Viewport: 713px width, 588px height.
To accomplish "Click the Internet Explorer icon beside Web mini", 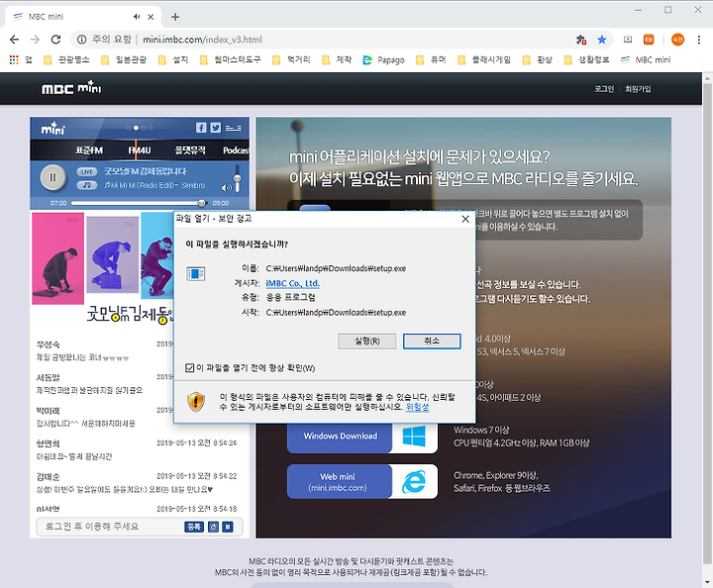I will pos(414,482).
